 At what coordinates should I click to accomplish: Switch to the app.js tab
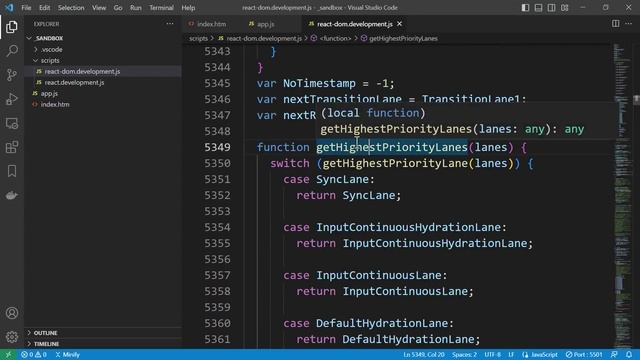pos(265,24)
